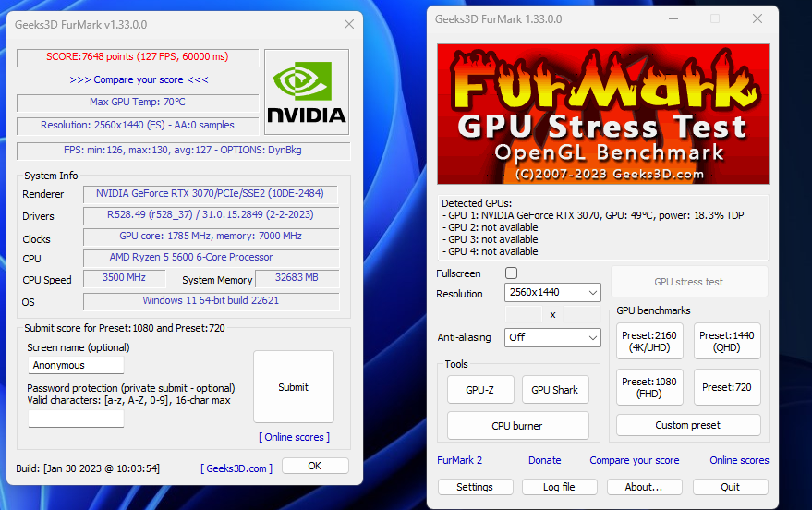The width and height of the screenshot is (812, 510).
Task: Select the 3500 MHz CPU speed value
Action: tap(125, 278)
